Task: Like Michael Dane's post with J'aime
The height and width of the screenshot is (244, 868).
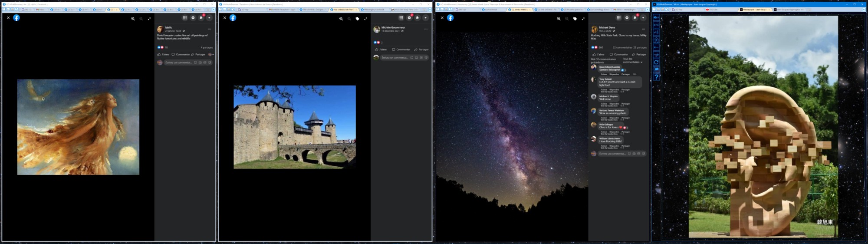Action: [600, 55]
